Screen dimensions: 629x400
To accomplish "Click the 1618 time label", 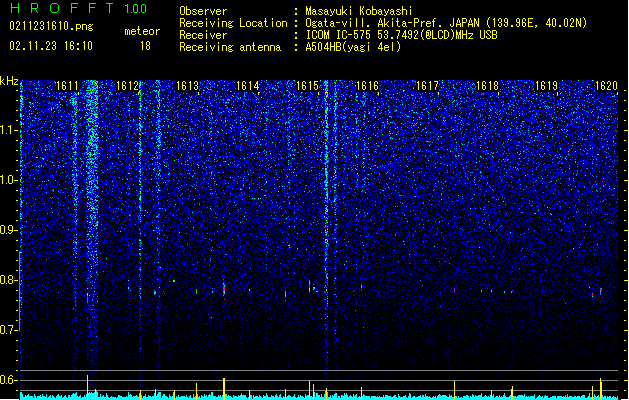I will 487,86.
